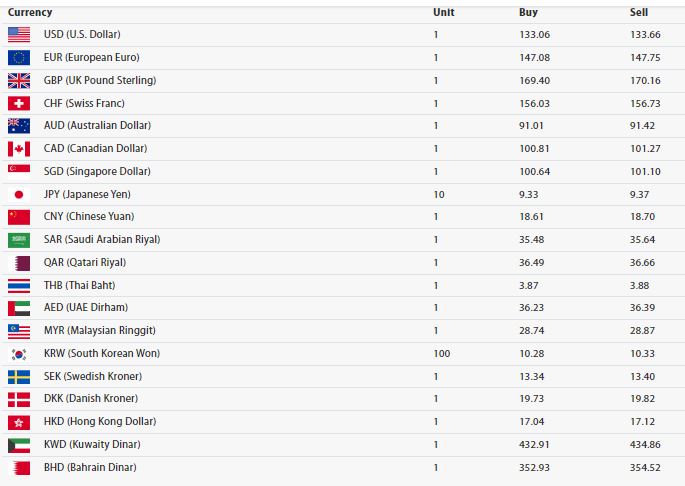The image size is (685, 486).
Task: Click the Japanese flag icon
Action: pos(19,194)
